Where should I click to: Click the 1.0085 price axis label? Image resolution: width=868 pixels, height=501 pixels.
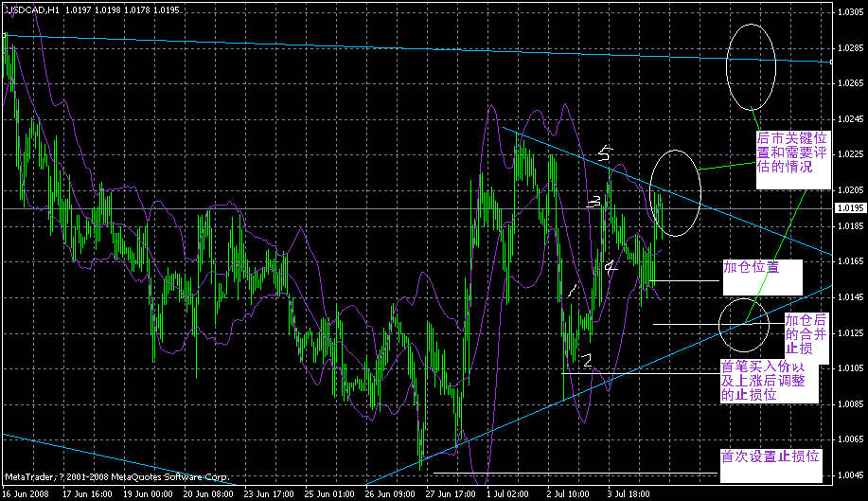tap(851, 404)
